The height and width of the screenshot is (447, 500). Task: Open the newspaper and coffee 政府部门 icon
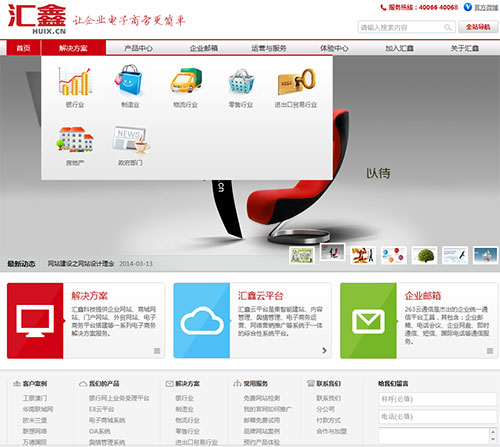(x=131, y=140)
